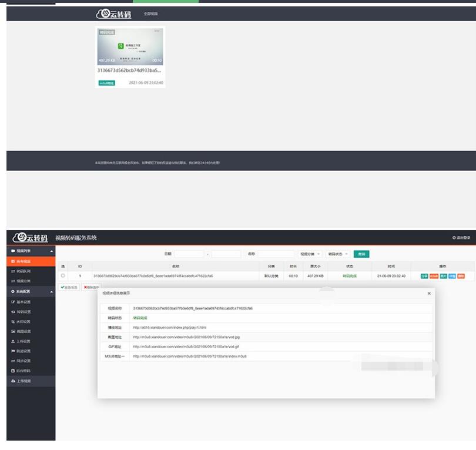The image size is (476, 450).
Task: Open 上传视频 in the sidebar
Action: (x=24, y=381)
